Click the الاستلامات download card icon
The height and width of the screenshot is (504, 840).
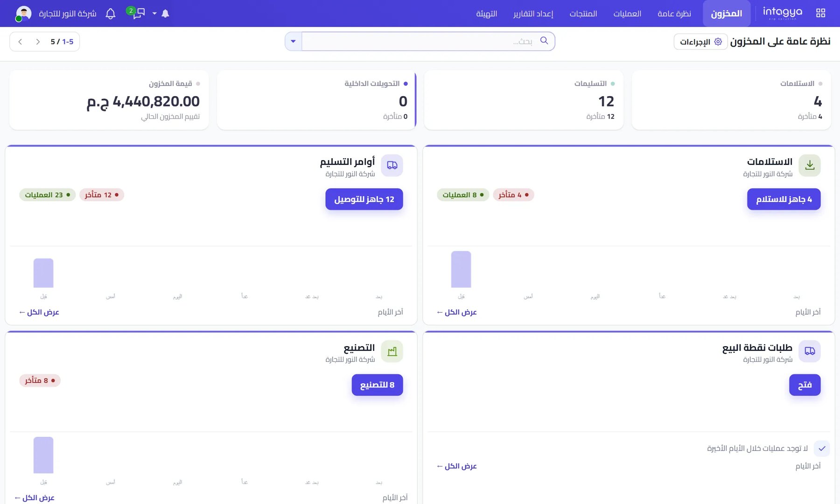coord(810,165)
